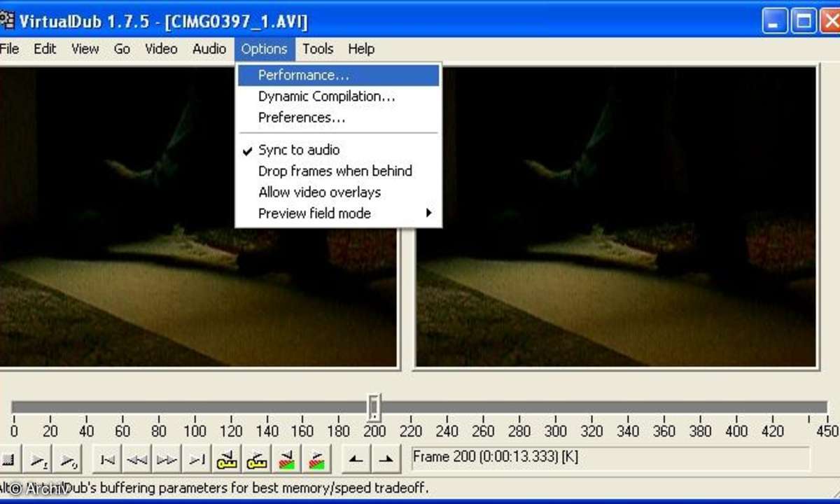Screen dimensions: 840x504
Task: Jump to the start of the video
Action: [x=107, y=460]
